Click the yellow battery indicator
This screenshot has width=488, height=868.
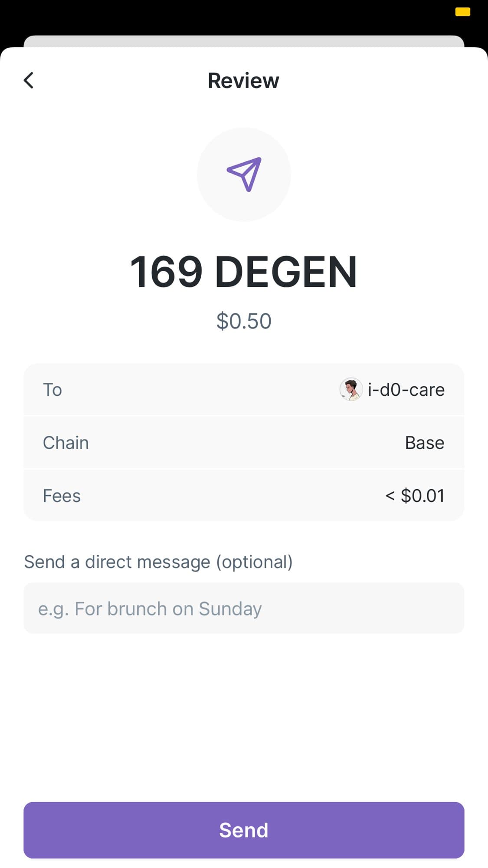point(462,12)
